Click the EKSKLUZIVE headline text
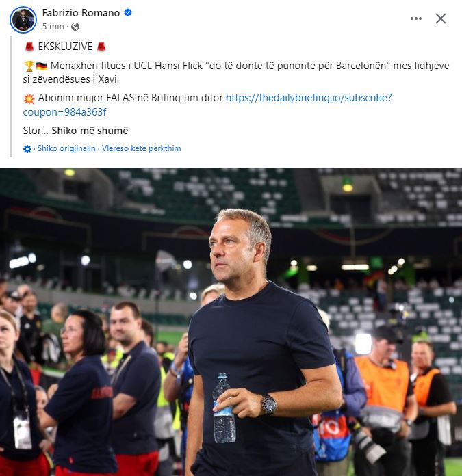 point(65,47)
